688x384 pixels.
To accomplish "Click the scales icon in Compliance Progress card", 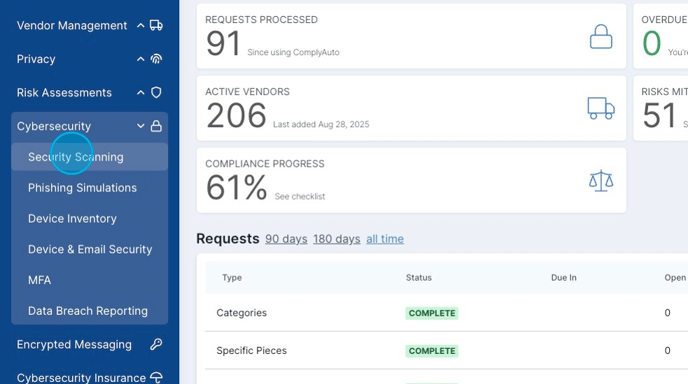I will click(601, 181).
